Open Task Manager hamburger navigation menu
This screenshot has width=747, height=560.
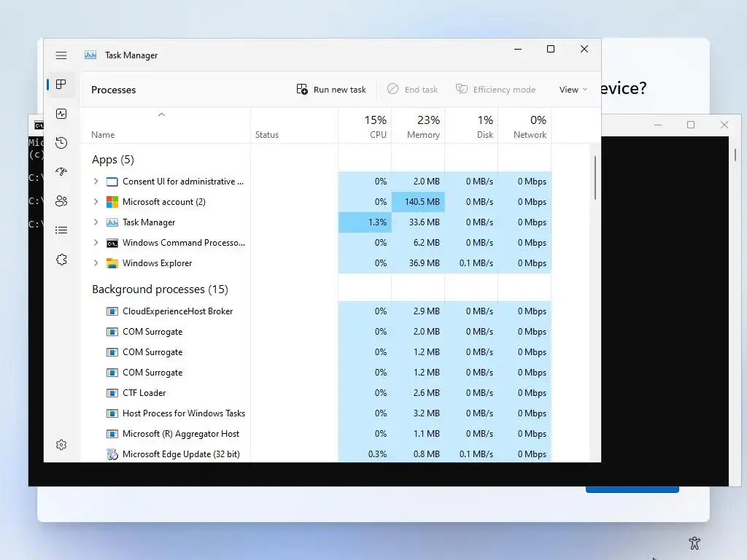pos(61,55)
